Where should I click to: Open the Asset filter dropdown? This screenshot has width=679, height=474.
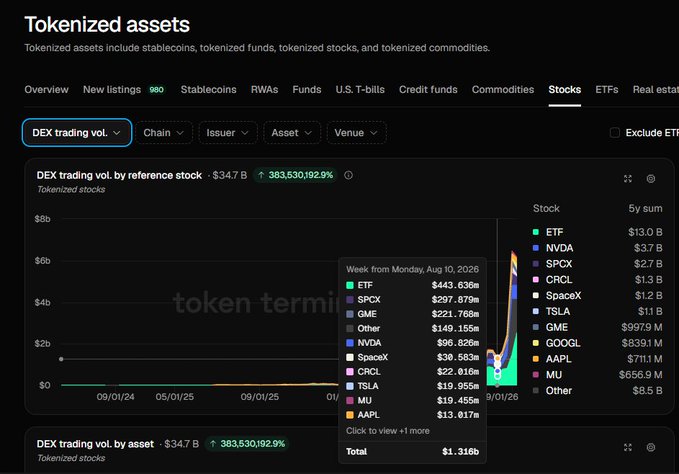(292, 132)
